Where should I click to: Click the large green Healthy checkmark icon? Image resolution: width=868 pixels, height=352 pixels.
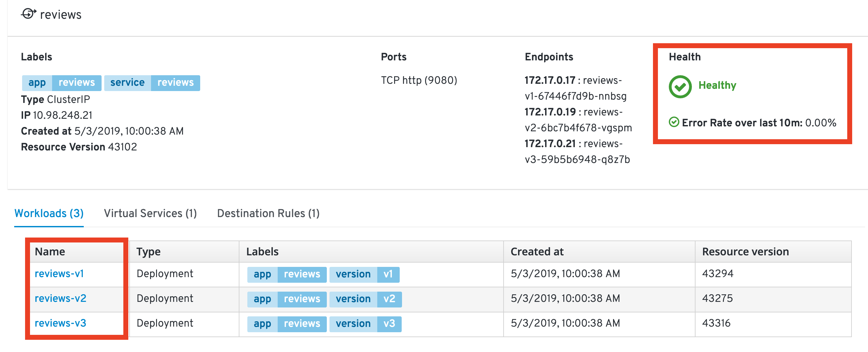coord(680,87)
